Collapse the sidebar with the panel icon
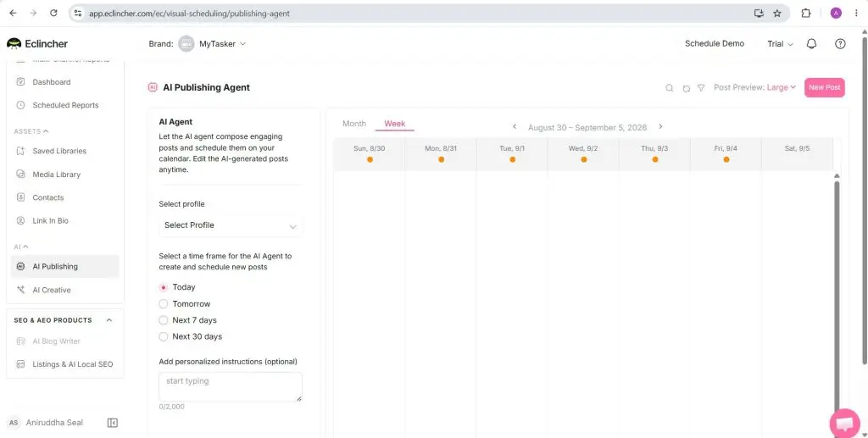 (113, 423)
